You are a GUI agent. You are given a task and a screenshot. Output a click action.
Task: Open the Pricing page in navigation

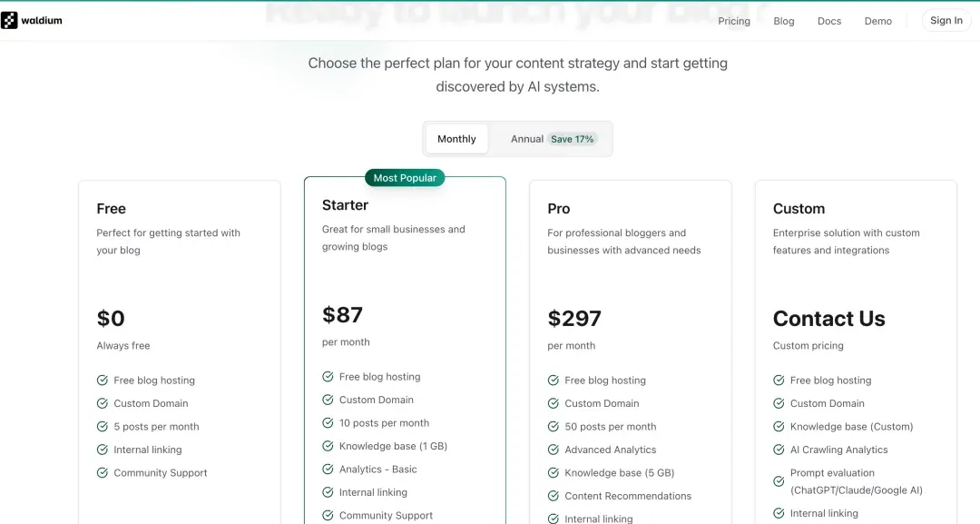pos(734,21)
